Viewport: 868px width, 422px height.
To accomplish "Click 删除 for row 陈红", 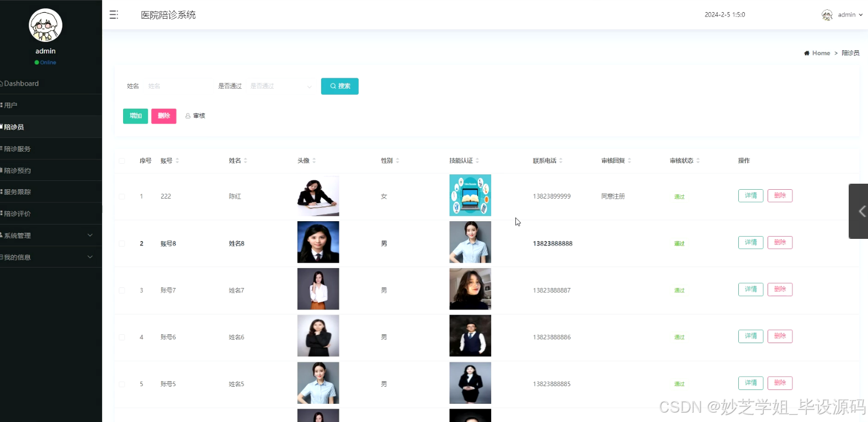I will click(x=780, y=196).
